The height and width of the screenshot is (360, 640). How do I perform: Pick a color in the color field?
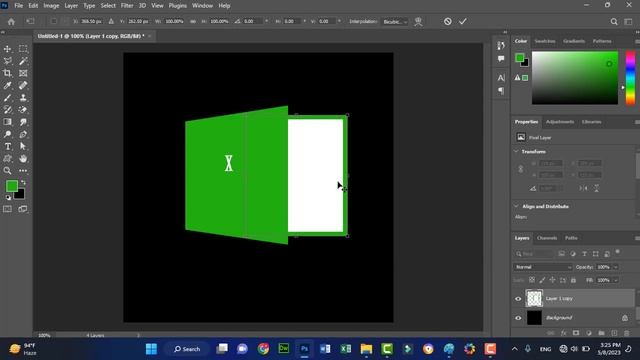(575, 78)
